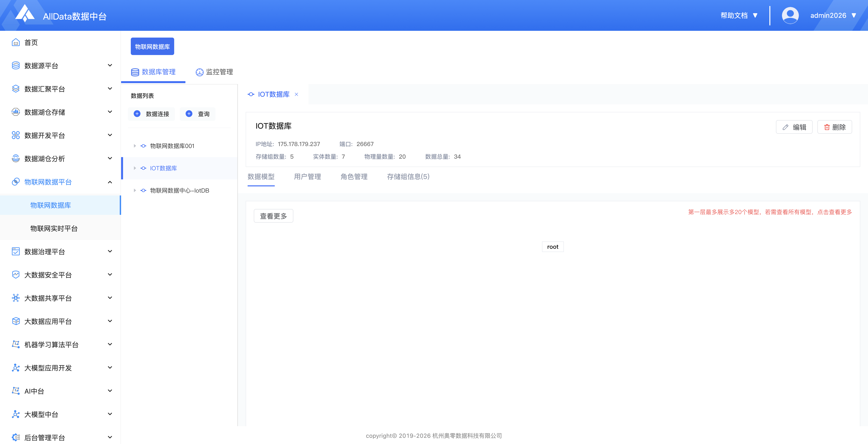This screenshot has height=444, width=868.
Task: Click the plus icon beside 查询
Action: pyautogui.click(x=189, y=114)
